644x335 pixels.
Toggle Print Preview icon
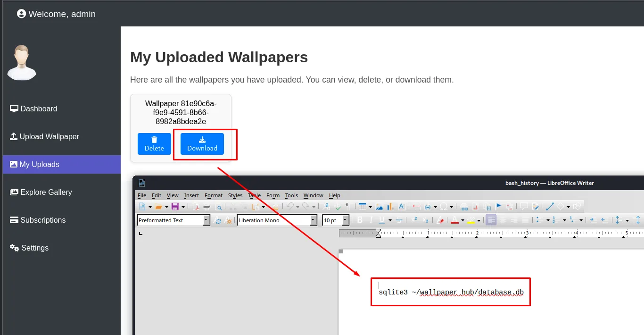coord(219,207)
